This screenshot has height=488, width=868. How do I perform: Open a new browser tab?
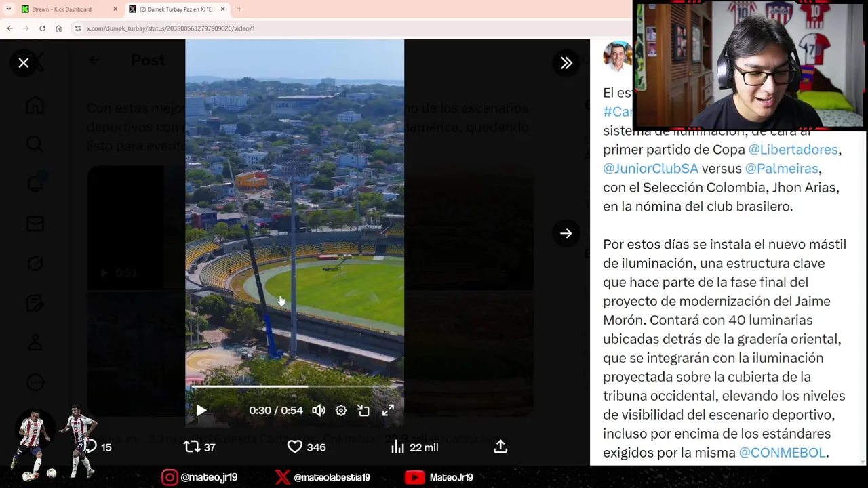tap(239, 9)
